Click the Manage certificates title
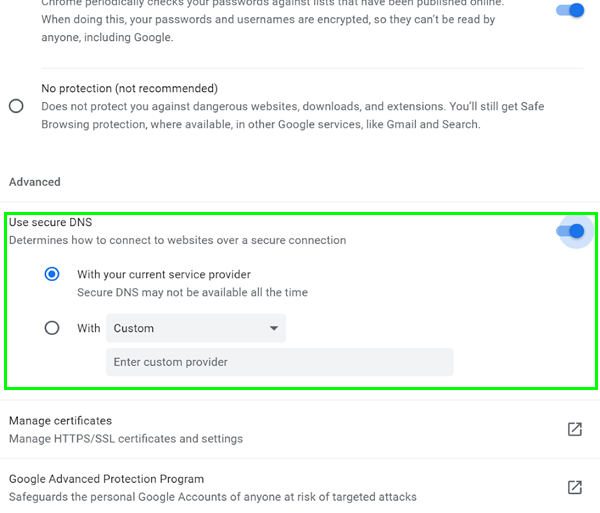 (60, 421)
